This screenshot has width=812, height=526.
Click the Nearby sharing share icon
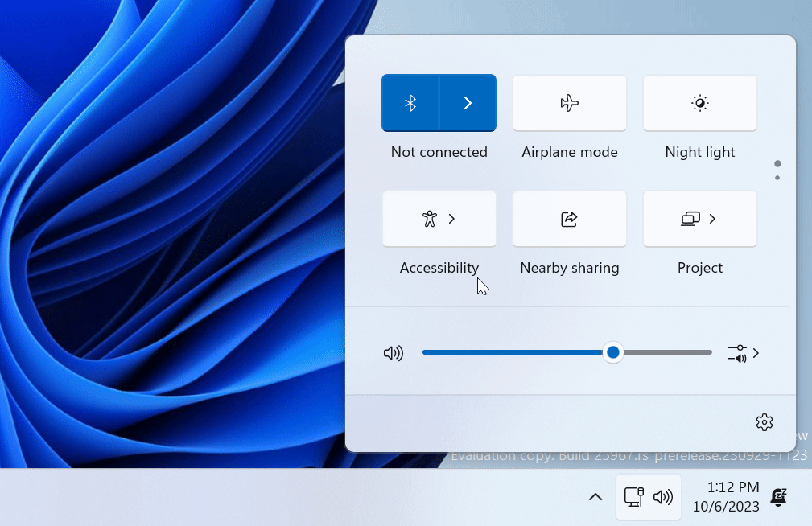[x=569, y=218]
